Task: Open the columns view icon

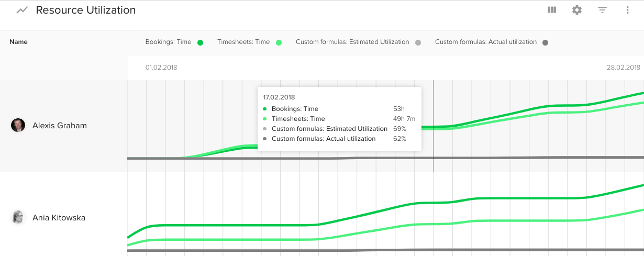Action: 552,10
